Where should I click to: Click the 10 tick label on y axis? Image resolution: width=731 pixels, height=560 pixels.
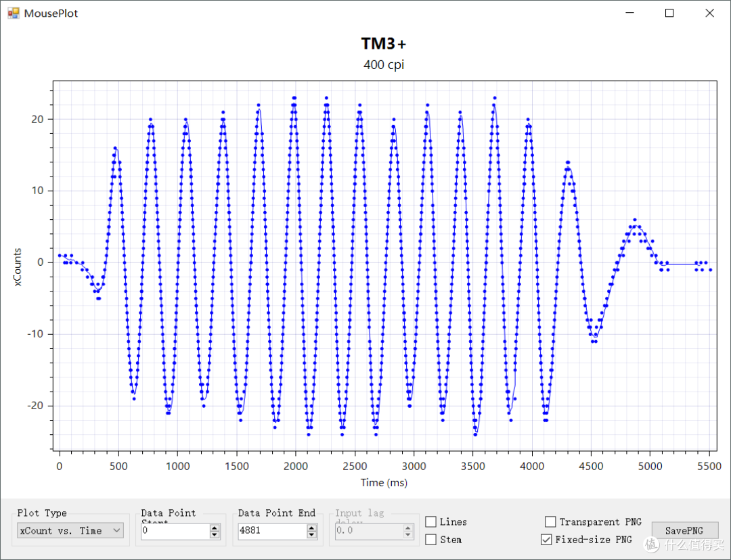point(37,191)
